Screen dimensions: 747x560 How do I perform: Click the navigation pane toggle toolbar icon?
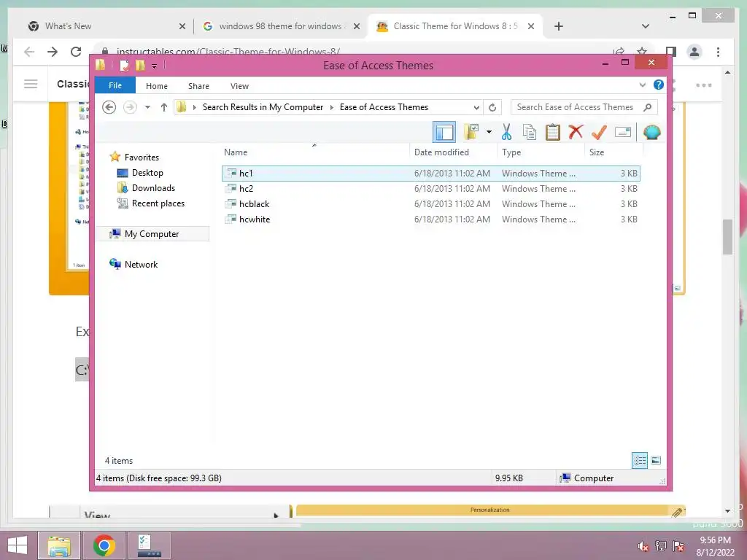[x=444, y=133]
